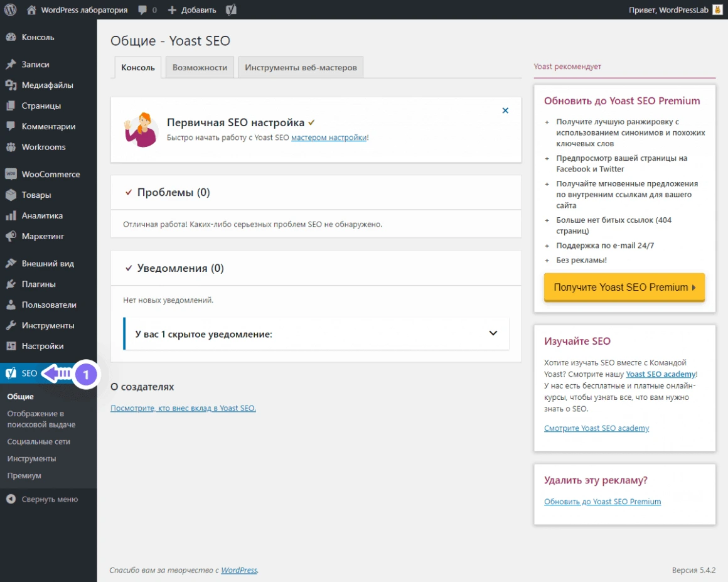Screen dimensions: 728x582
Task: Click the Yoast рекомендует sidebar heading
Action: (x=567, y=67)
